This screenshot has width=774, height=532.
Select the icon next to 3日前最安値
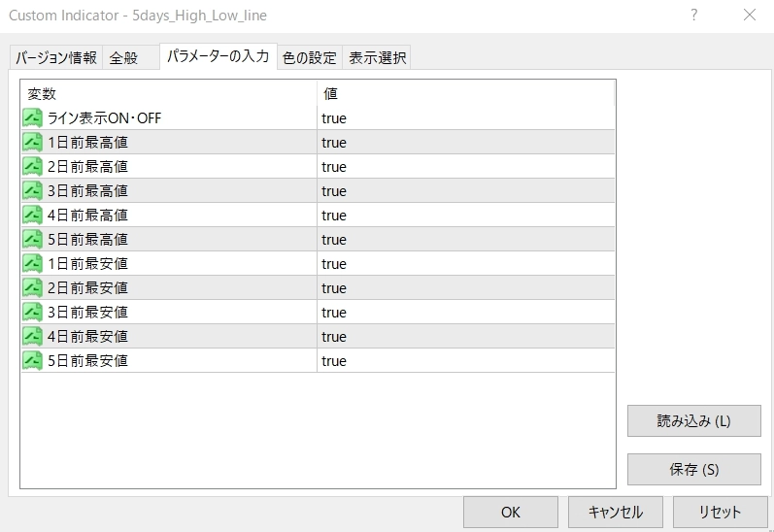click(33, 313)
